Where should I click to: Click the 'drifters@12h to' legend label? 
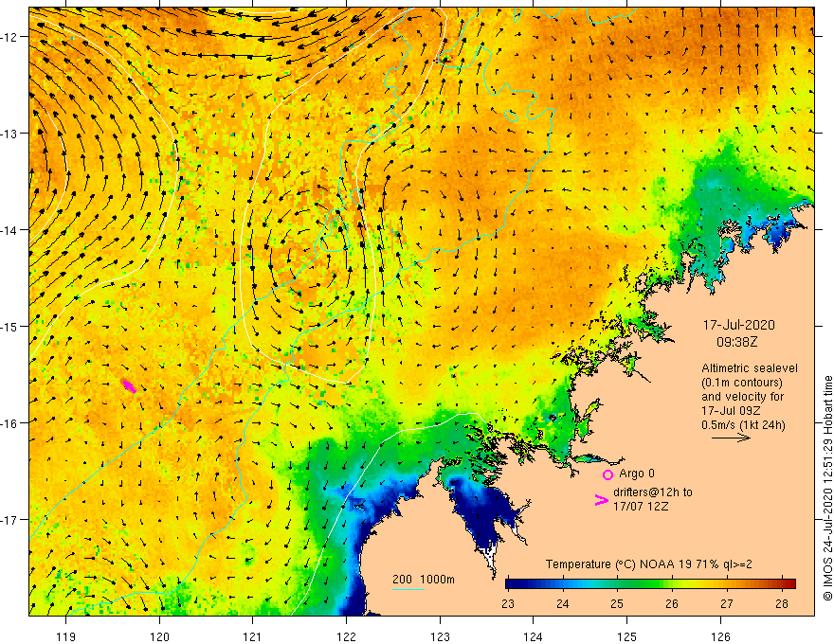pos(653,492)
